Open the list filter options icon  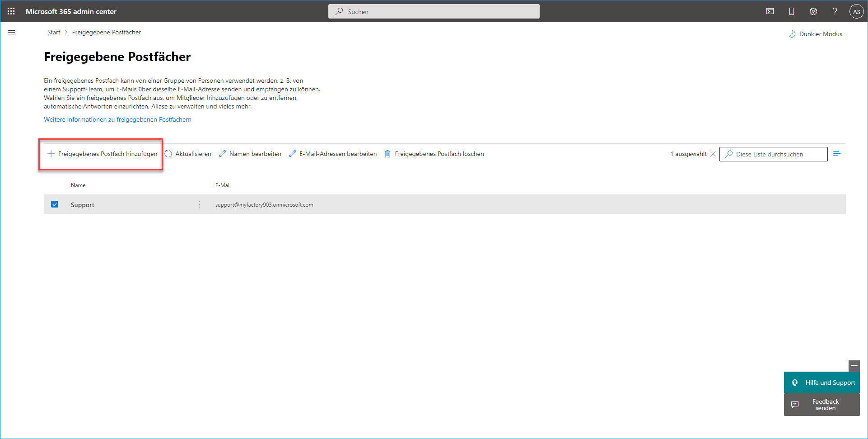click(x=837, y=154)
